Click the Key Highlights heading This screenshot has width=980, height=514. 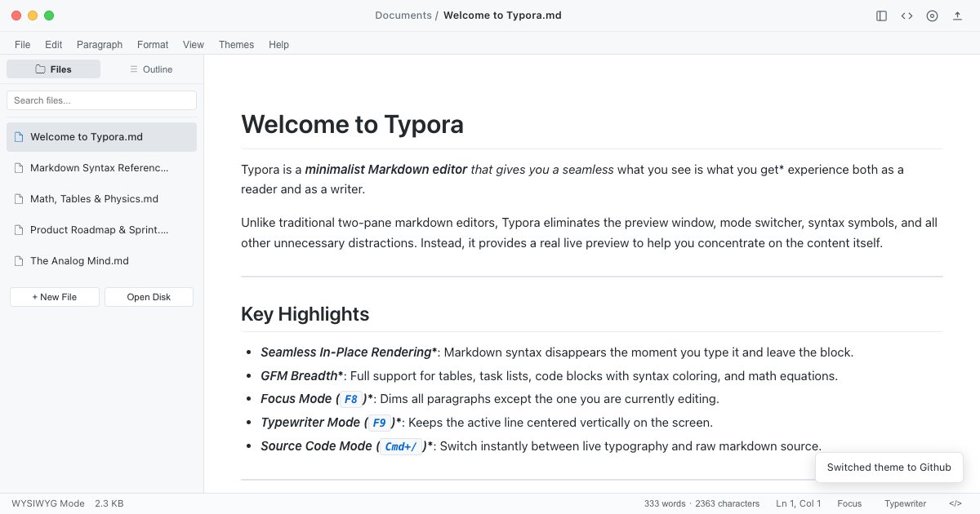[x=305, y=314]
